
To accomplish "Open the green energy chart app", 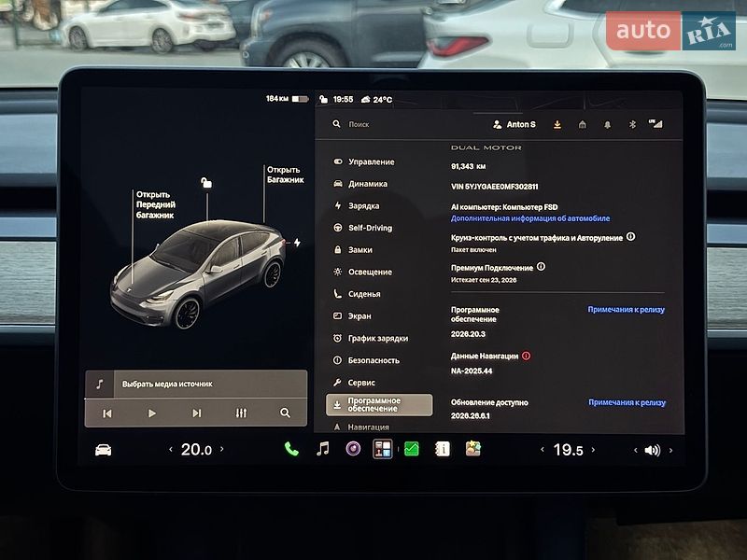I will point(411,449).
